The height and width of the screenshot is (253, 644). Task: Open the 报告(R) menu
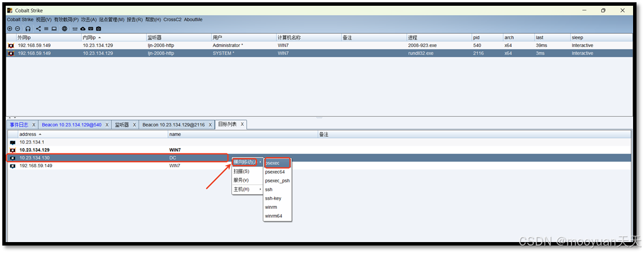pyautogui.click(x=135, y=20)
